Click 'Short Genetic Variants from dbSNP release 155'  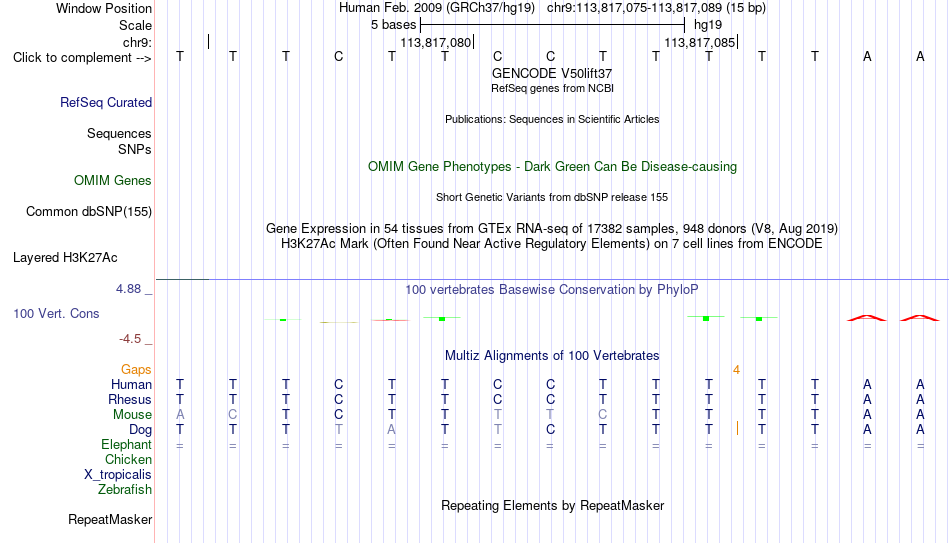552,197
